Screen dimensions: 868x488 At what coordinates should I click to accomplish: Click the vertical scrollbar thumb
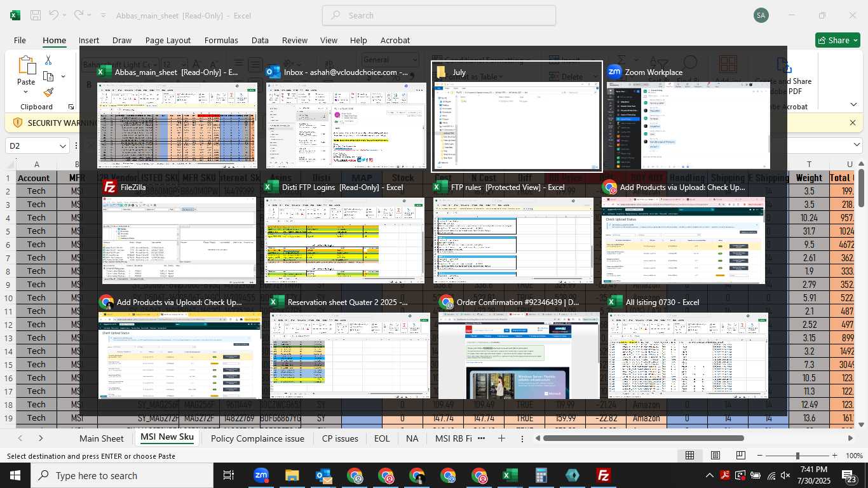862,187
